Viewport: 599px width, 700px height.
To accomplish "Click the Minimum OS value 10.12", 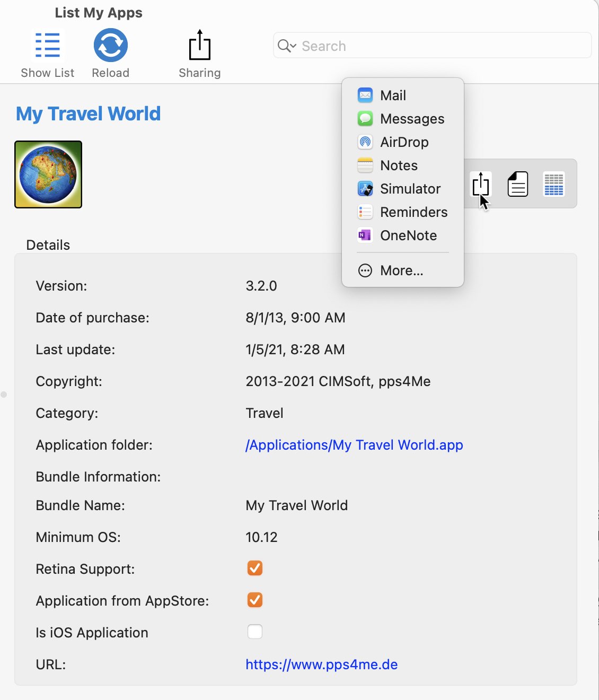I will point(261,537).
